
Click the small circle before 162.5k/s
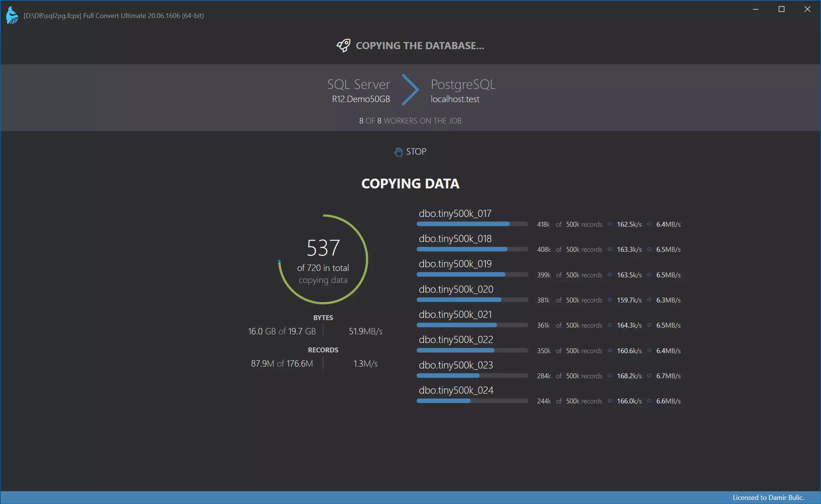(610, 224)
